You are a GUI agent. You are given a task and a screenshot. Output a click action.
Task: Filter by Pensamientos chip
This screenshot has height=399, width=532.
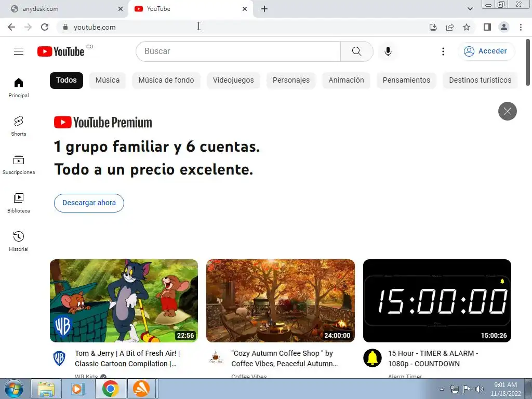click(406, 81)
